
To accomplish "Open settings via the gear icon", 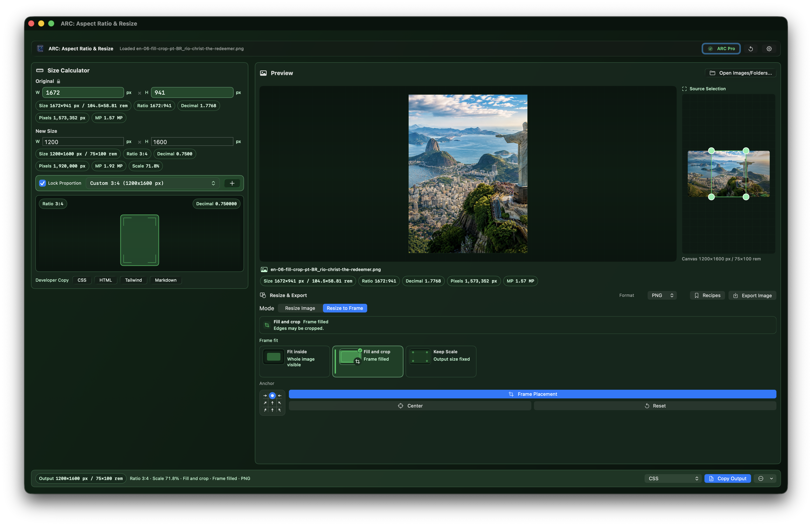I will pos(769,48).
